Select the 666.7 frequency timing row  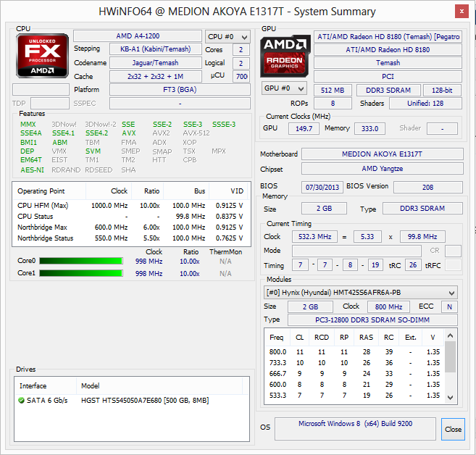354,374
